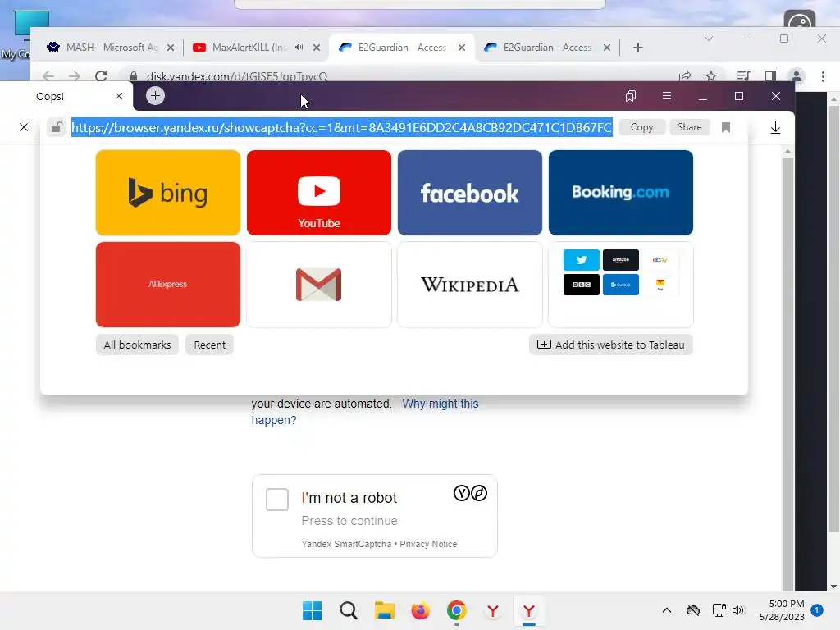Open Why might this happen? link

click(365, 412)
